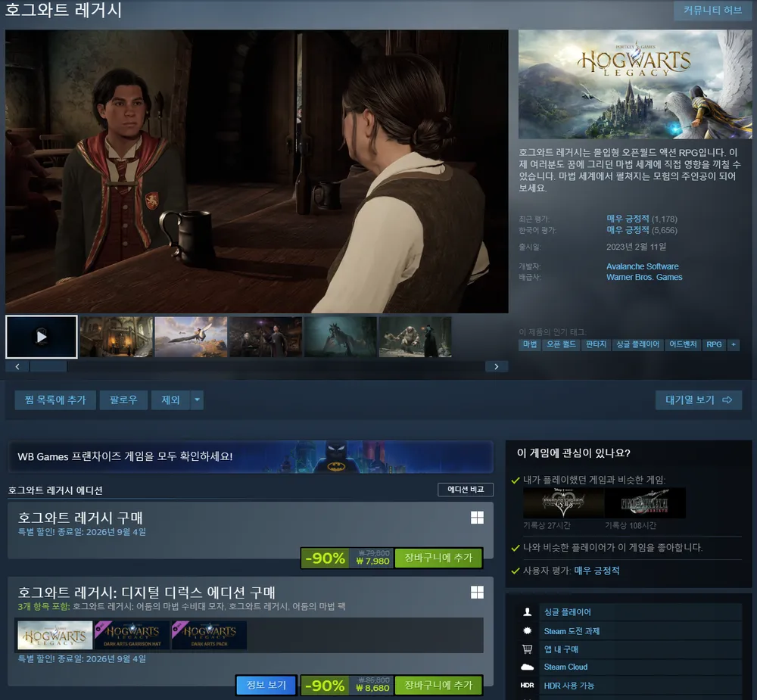Open the Dark Arts Garrison Hat bundle image
The width and height of the screenshot is (757, 700).
(132, 635)
